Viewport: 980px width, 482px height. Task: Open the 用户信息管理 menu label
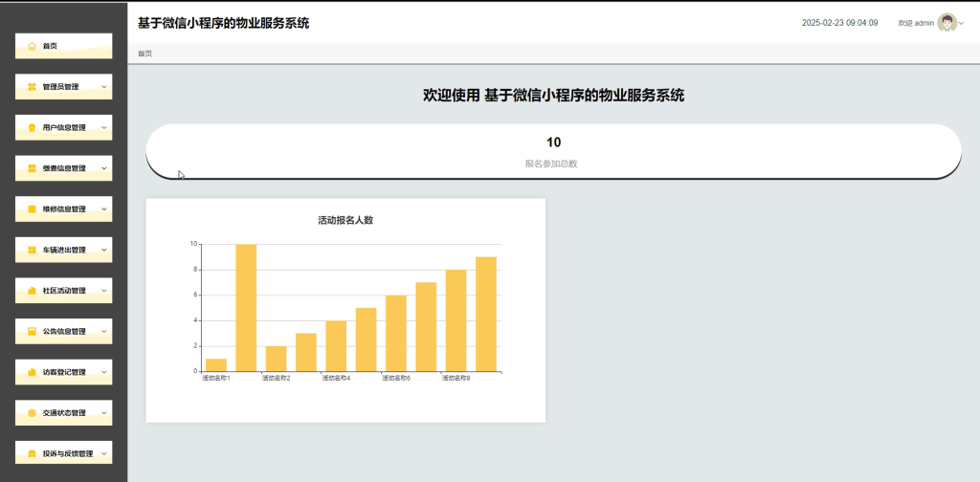(64, 127)
